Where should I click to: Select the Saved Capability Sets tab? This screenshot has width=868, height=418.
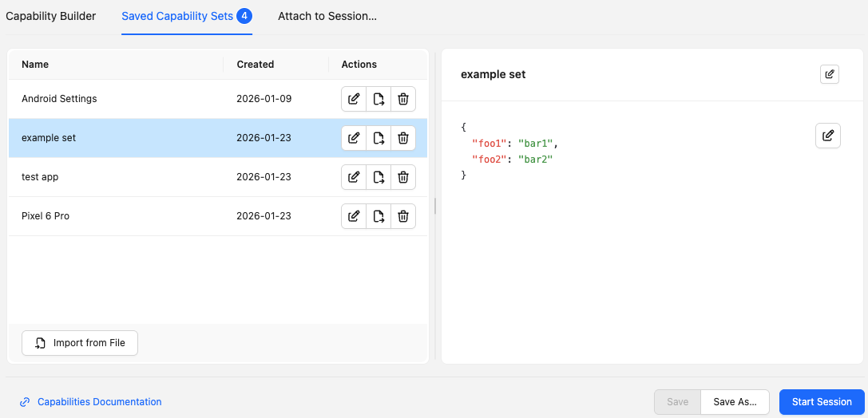177,16
